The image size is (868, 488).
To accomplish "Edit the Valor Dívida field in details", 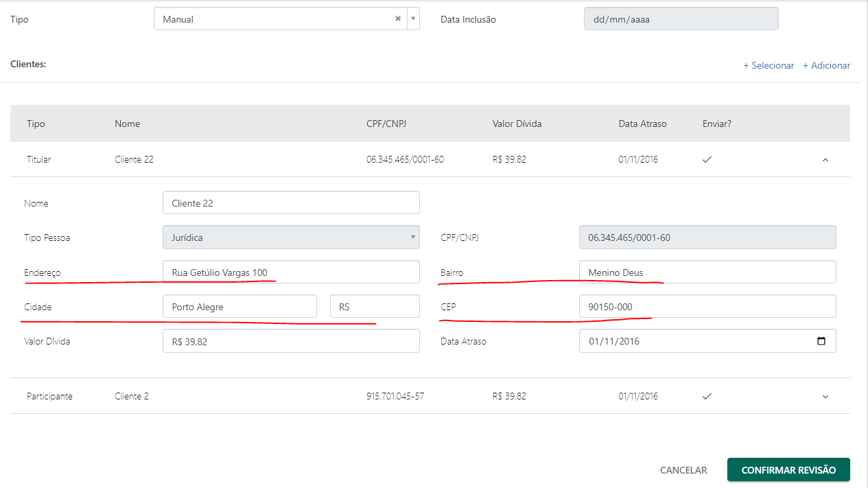I will click(291, 340).
